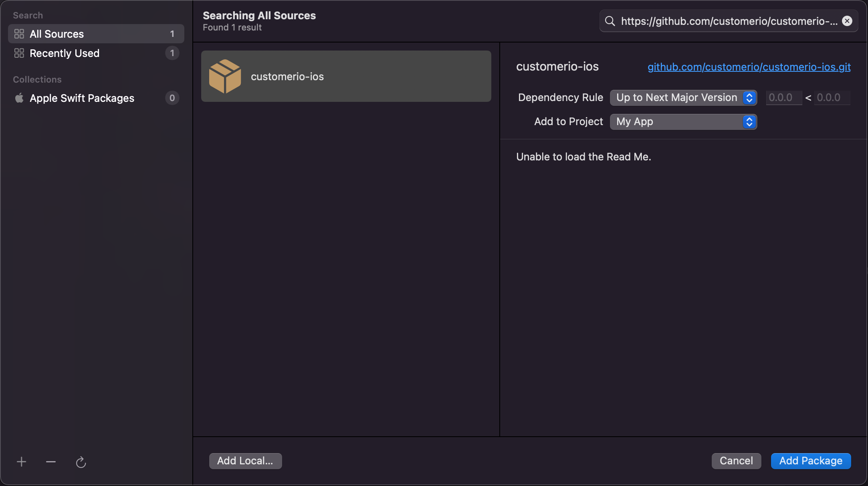The height and width of the screenshot is (486, 868).
Task: Click the All Sources sidebar icon
Action: pyautogui.click(x=18, y=33)
